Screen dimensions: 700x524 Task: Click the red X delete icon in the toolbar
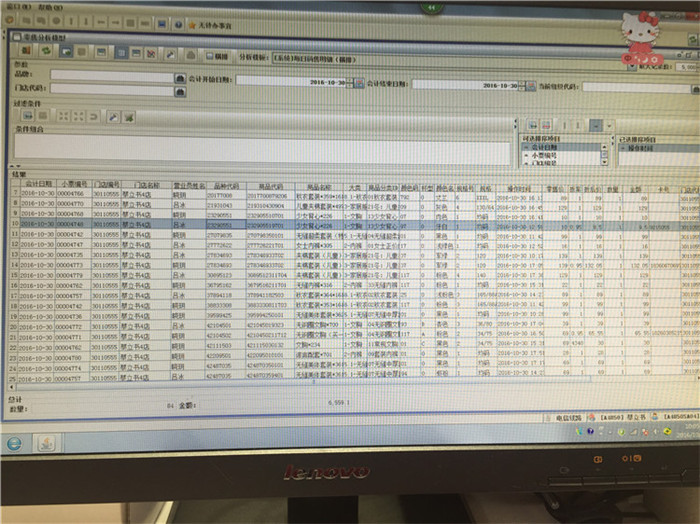[x=150, y=52]
